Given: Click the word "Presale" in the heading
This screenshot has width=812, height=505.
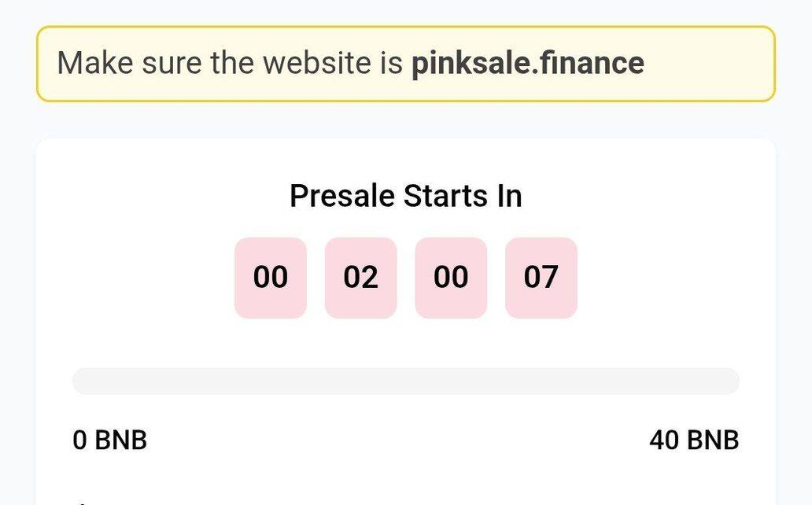Looking at the screenshot, I should click(x=342, y=196).
